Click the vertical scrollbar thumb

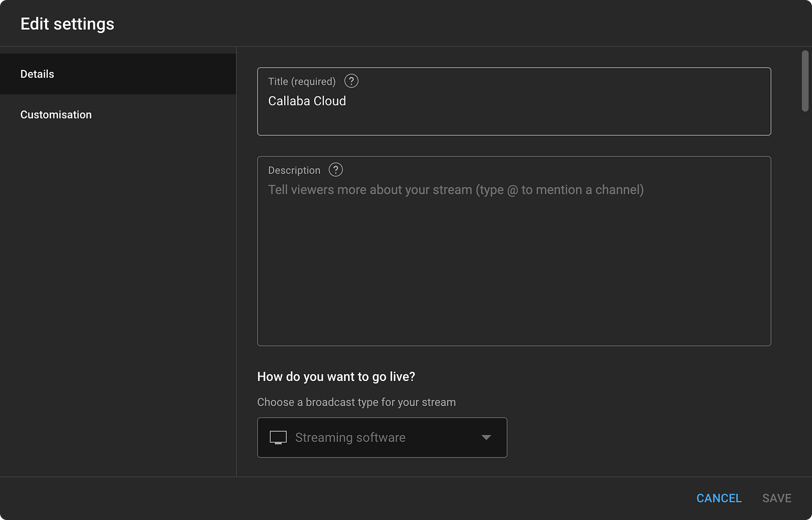(x=805, y=81)
